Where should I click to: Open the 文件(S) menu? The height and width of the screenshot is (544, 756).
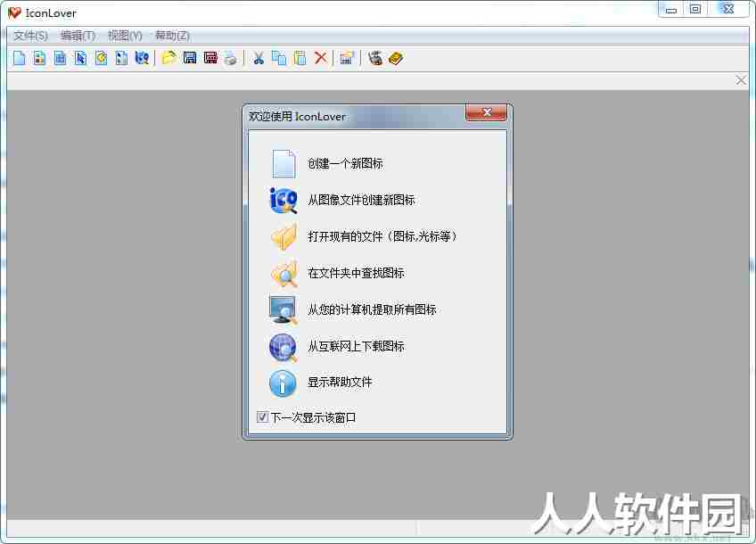click(30, 35)
